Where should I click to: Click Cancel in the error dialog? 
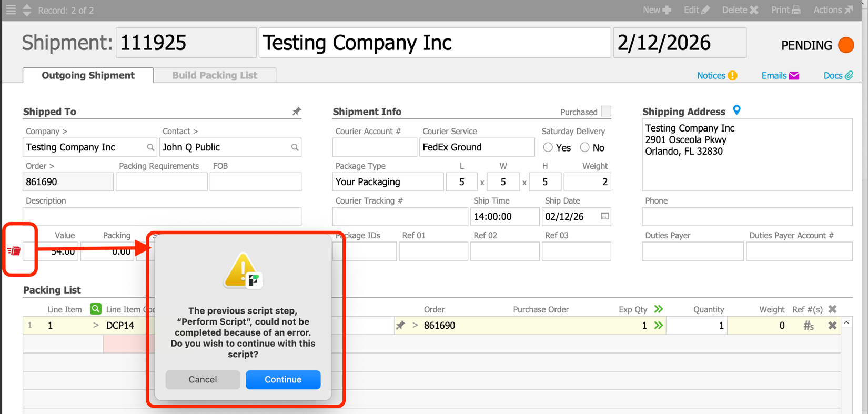(x=203, y=379)
